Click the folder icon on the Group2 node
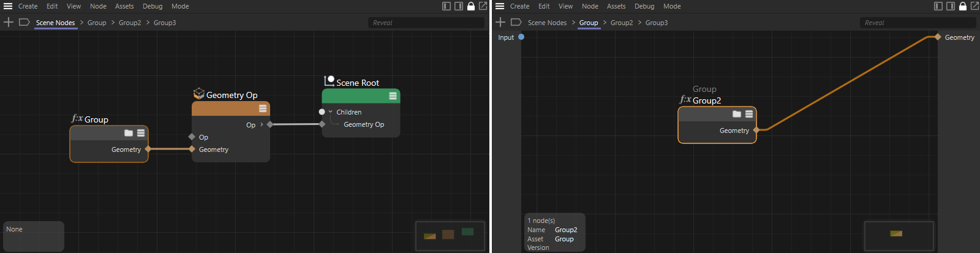 tap(737, 114)
